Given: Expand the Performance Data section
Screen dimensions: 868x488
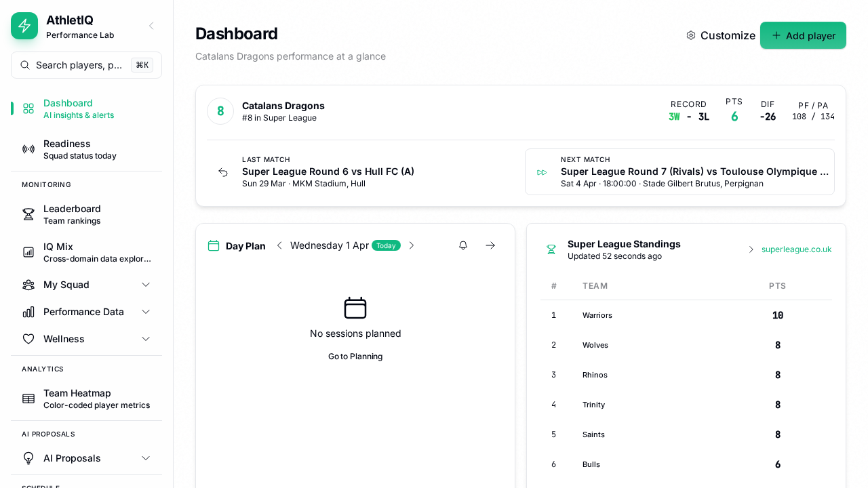Looking at the screenshot, I should tap(146, 312).
